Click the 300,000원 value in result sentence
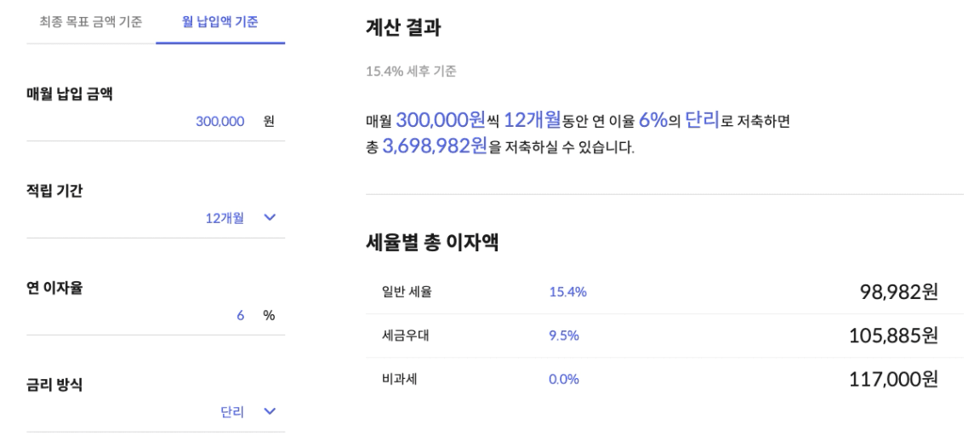 [441, 120]
